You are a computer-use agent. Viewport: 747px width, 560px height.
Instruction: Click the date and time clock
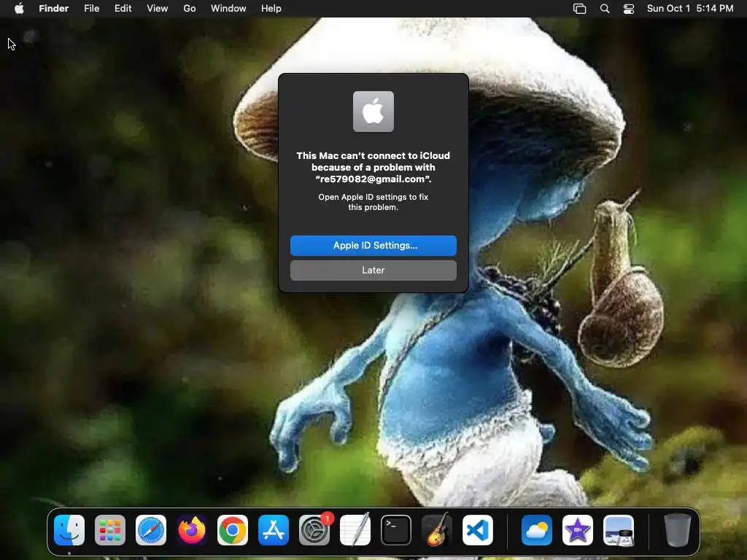pos(690,9)
